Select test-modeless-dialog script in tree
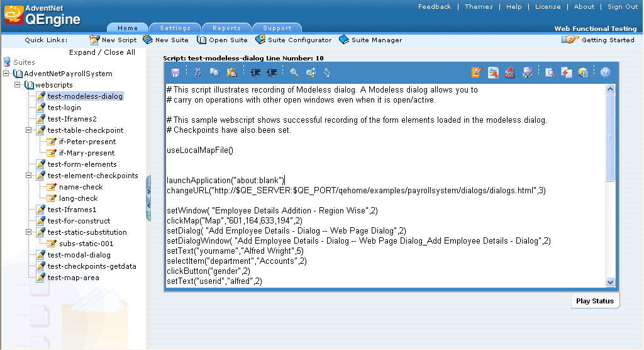This screenshot has height=350, width=644. (x=85, y=96)
